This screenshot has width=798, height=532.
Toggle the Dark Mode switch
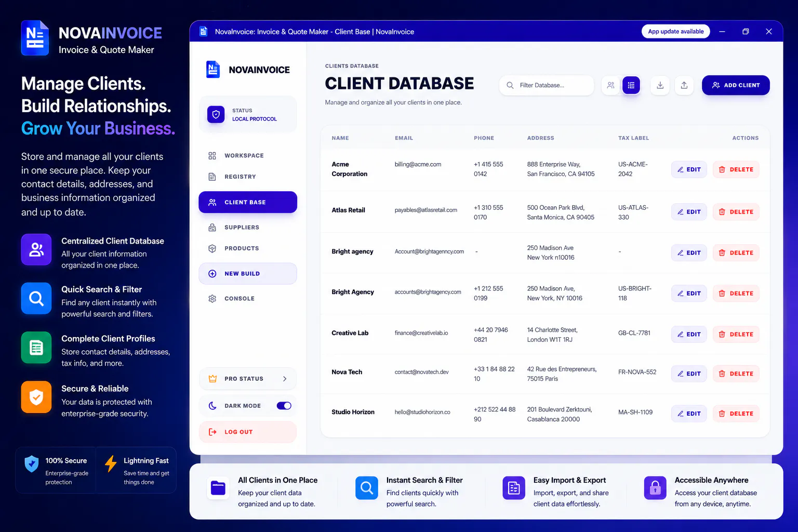pyautogui.click(x=284, y=406)
